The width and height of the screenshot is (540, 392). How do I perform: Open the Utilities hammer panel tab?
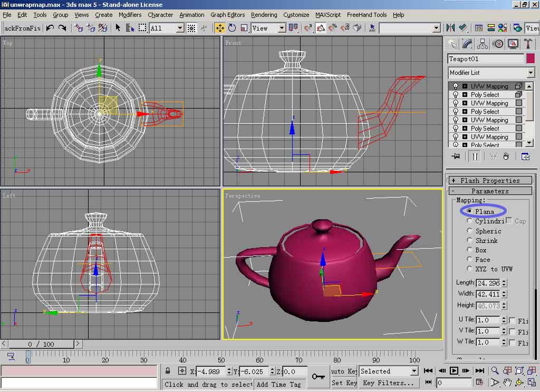click(x=527, y=44)
